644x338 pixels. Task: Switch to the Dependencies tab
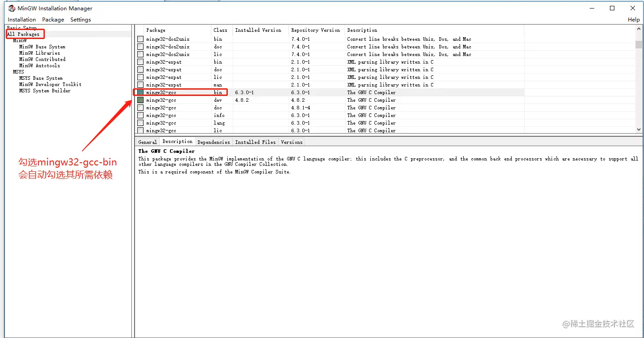coord(213,142)
